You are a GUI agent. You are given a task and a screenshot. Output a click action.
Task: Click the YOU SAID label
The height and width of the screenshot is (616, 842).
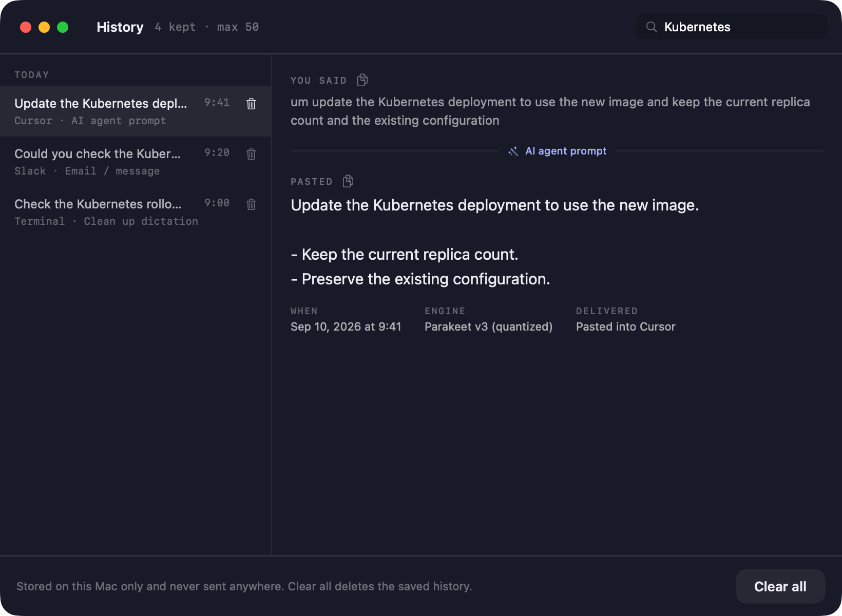tap(319, 81)
